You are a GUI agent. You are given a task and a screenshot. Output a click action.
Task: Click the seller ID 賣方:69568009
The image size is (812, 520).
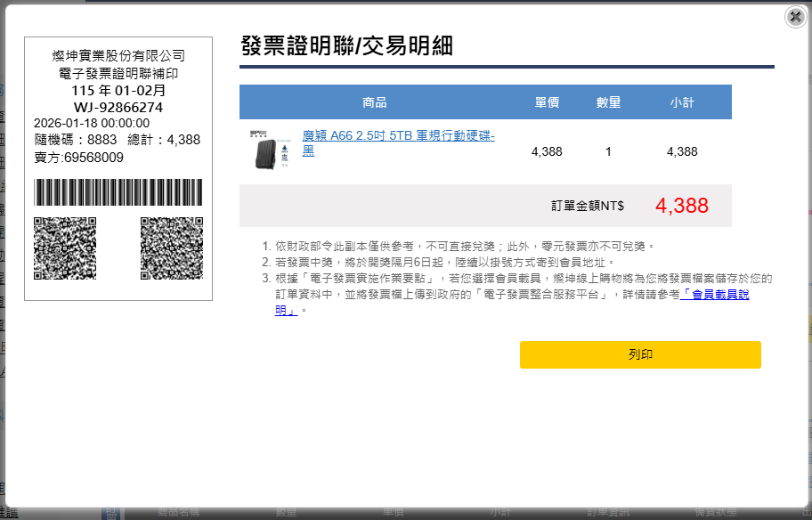pyautogui.click(x=78, y=158)
